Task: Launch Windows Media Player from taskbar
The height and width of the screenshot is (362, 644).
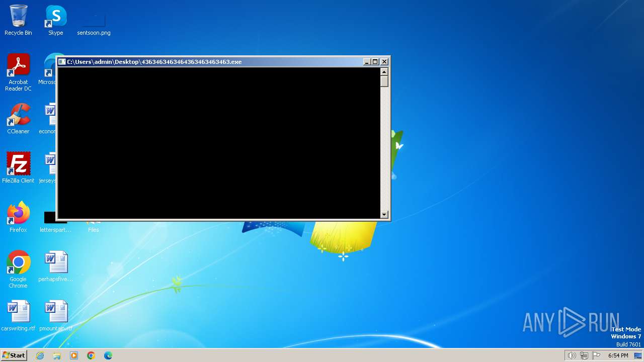Action: tap(74, 355)
